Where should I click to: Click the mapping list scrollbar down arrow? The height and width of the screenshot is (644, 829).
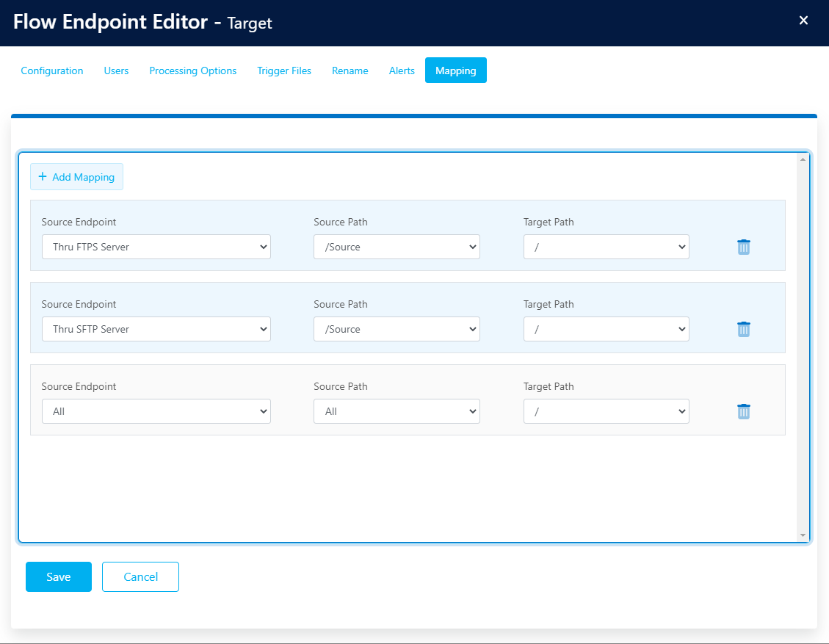coord(803,535)
